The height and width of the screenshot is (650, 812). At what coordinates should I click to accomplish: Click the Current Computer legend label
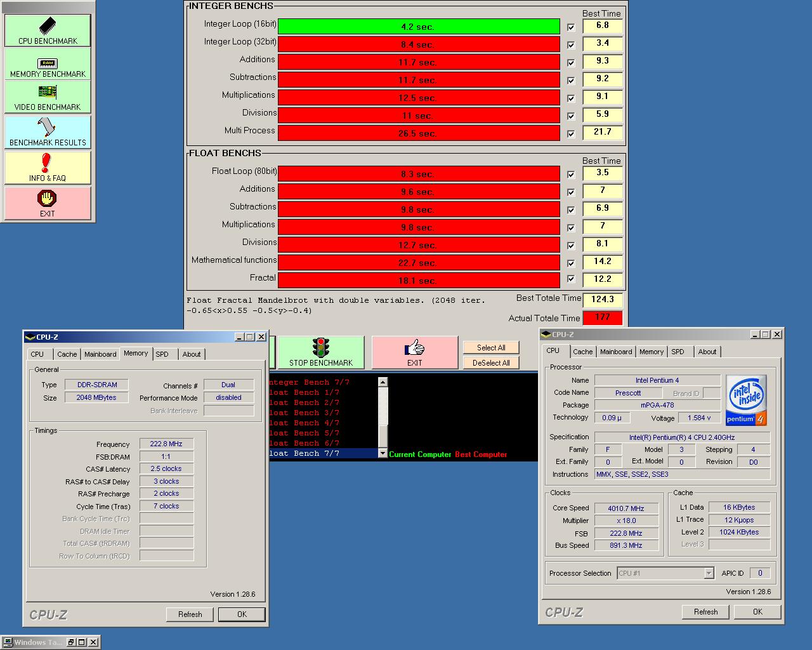420,454
